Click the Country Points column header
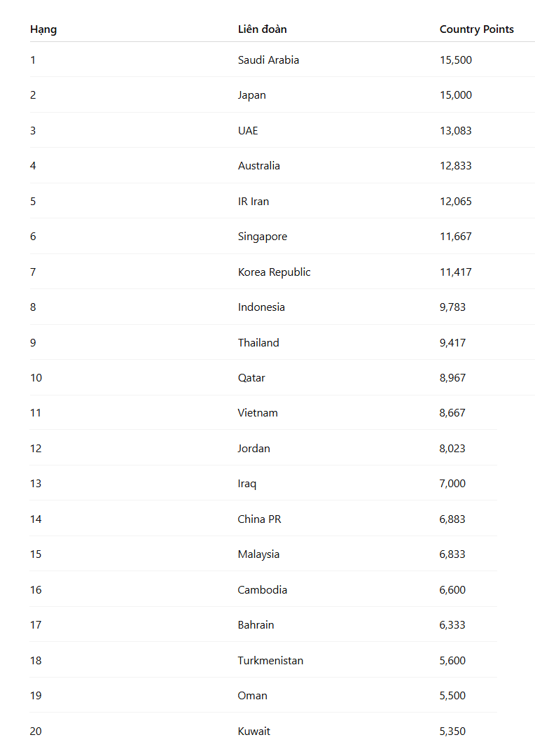535x756 pixels. click(x=476, y=29)
